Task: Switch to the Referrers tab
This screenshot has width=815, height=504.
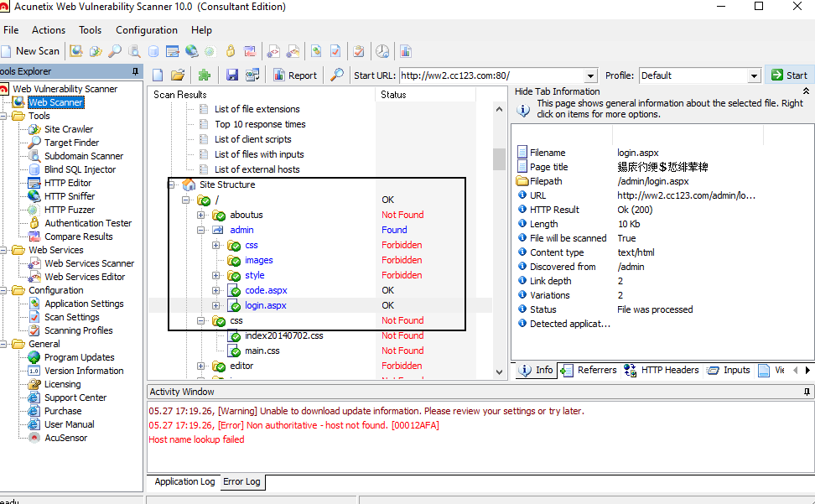Action: click(x=589, y=370)
